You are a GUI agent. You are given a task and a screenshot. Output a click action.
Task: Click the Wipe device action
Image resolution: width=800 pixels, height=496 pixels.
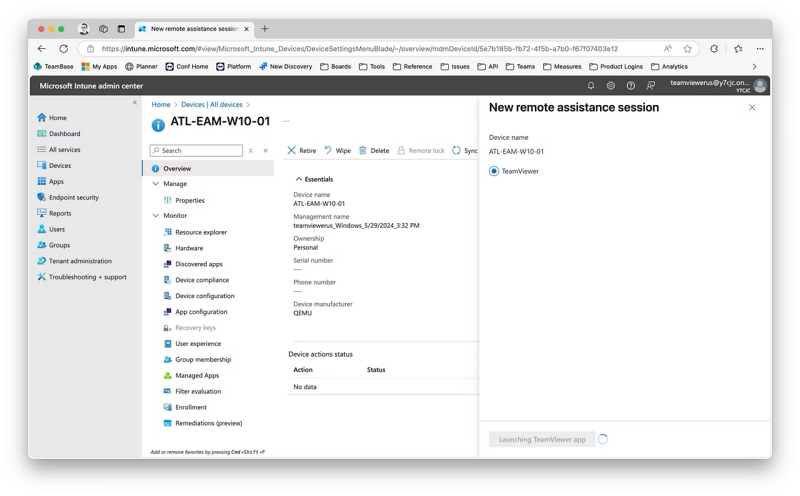(338, 151)
